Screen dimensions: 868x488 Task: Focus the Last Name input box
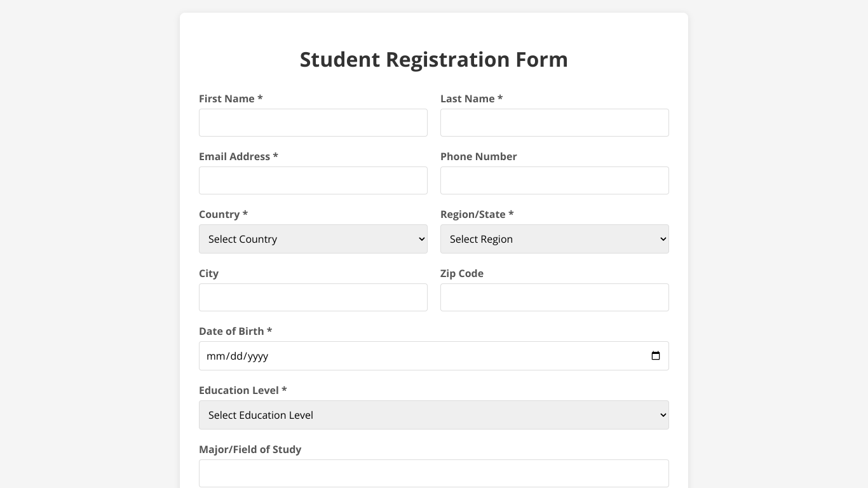[x=554, y=123]
